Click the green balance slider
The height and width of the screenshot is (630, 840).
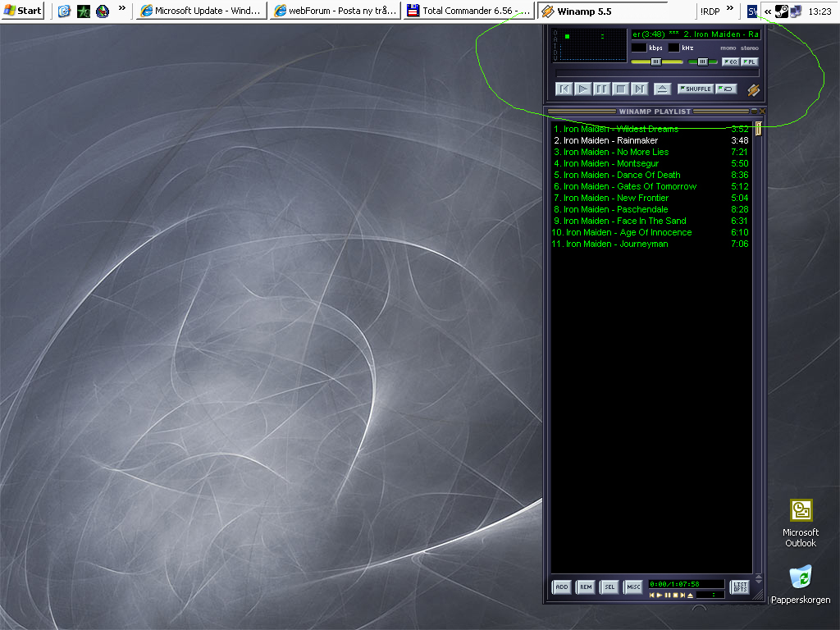tap(702, 62)
